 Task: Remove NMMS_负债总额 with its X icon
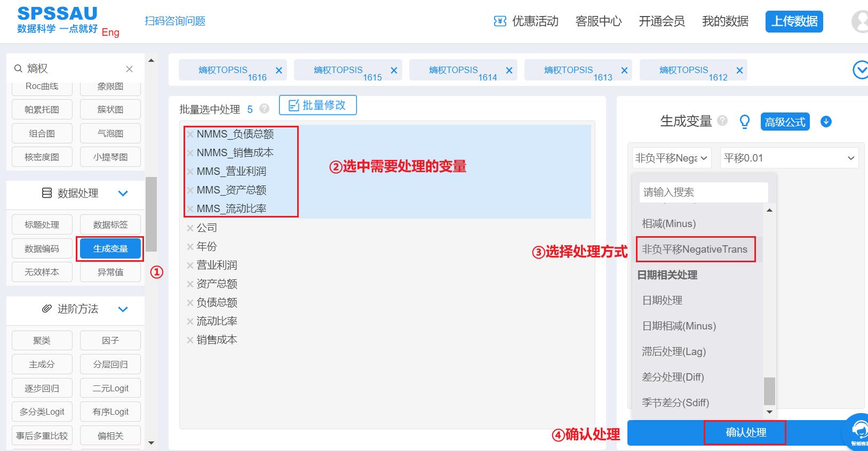(x=190, y=134)
